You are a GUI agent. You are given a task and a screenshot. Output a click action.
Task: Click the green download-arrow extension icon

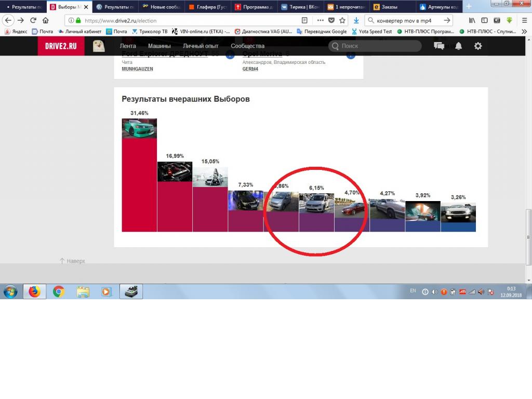pyautogui.click(x=509, y=20)
